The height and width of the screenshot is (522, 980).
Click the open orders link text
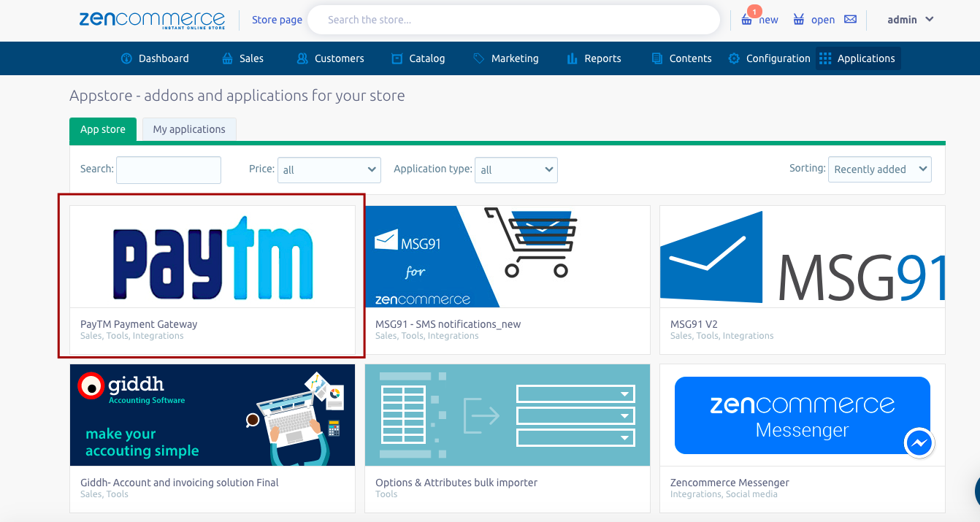point(823,20)
